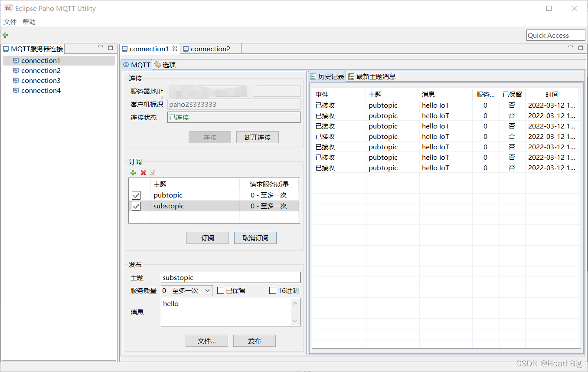Click the add subscription plus icon

click(133, 173)
